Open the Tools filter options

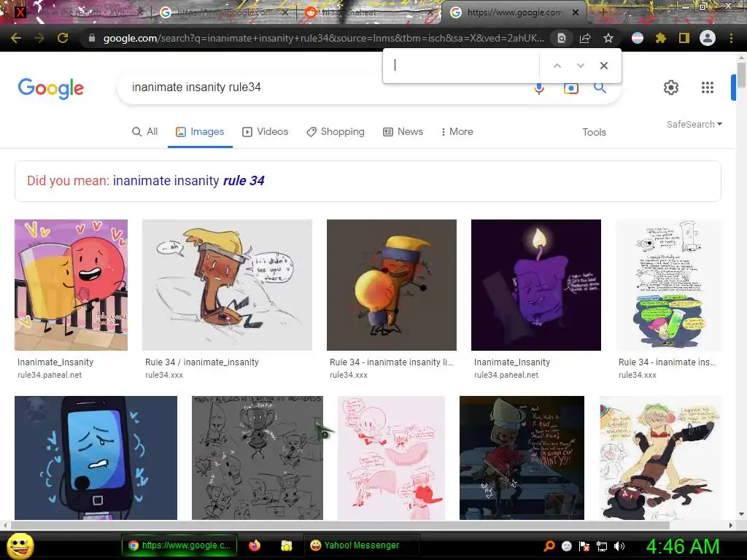(x=594, y=133)
